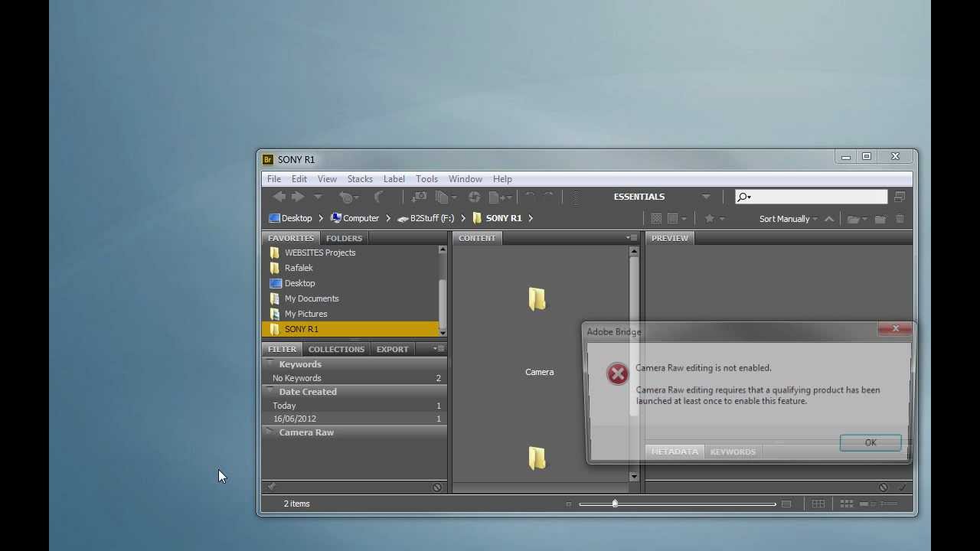Click the Open recent file folder icon
Screen dimensions: 980x551
tap(857, 219)
